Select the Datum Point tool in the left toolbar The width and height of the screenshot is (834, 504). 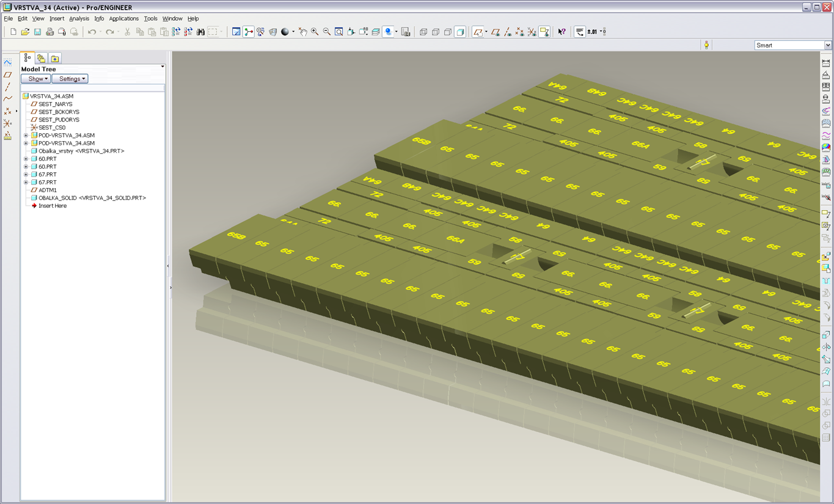7,111
